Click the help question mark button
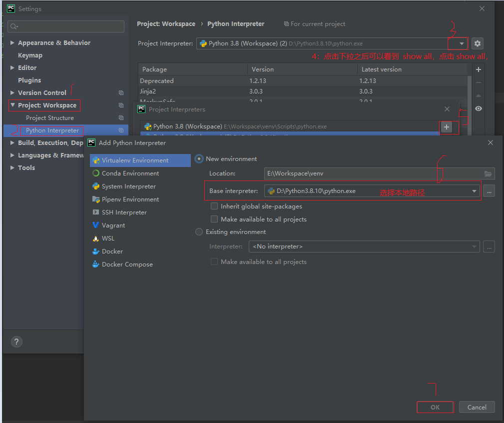 pyautogui.click(x=16, y=341)
